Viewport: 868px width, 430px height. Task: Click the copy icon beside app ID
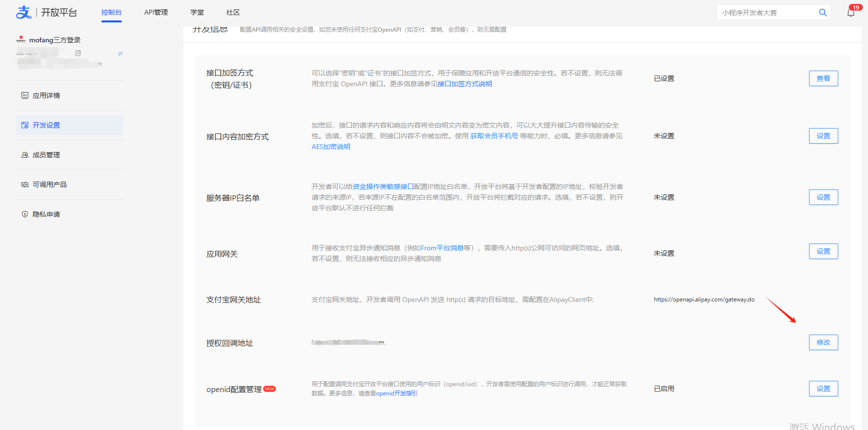(x=78, y=53)
